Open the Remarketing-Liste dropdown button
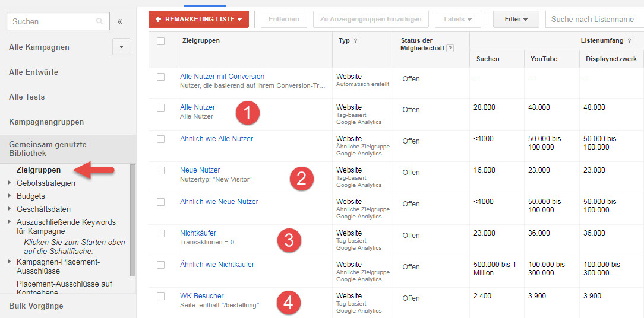Viewport: 644px width, 318px height. coord(199,20)
